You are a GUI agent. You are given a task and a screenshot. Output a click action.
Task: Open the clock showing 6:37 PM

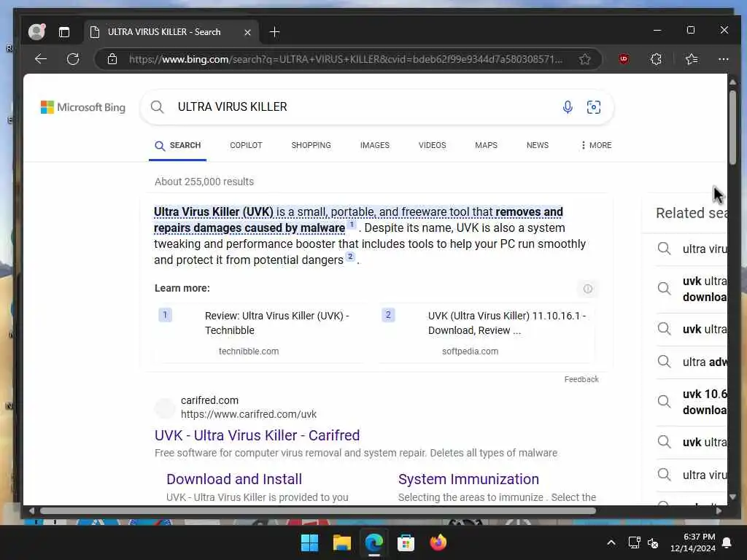point(693,542)
